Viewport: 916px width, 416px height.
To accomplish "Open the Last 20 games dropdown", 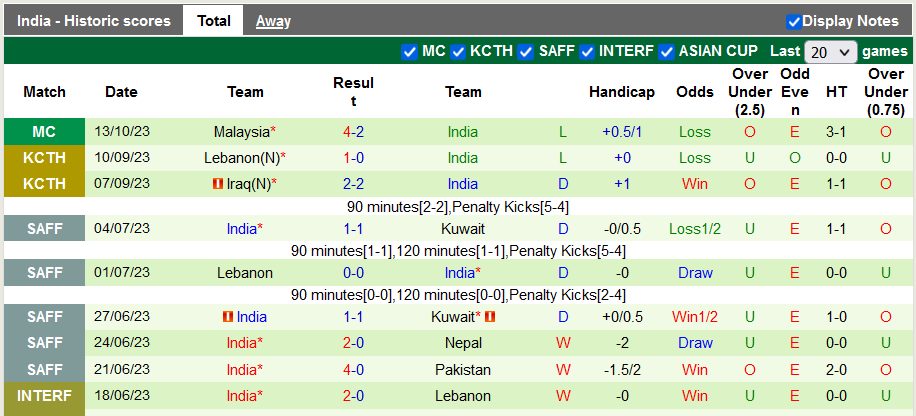I will pyautogui.click(x=830, y=52).
